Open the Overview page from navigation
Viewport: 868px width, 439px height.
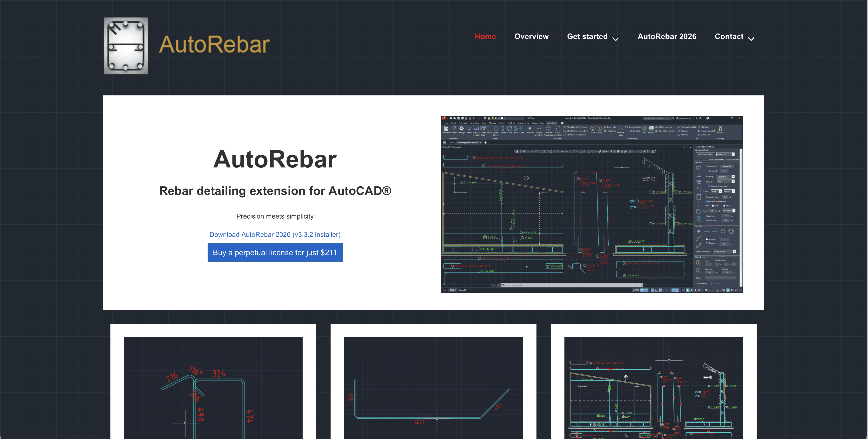tap(531, 36)
